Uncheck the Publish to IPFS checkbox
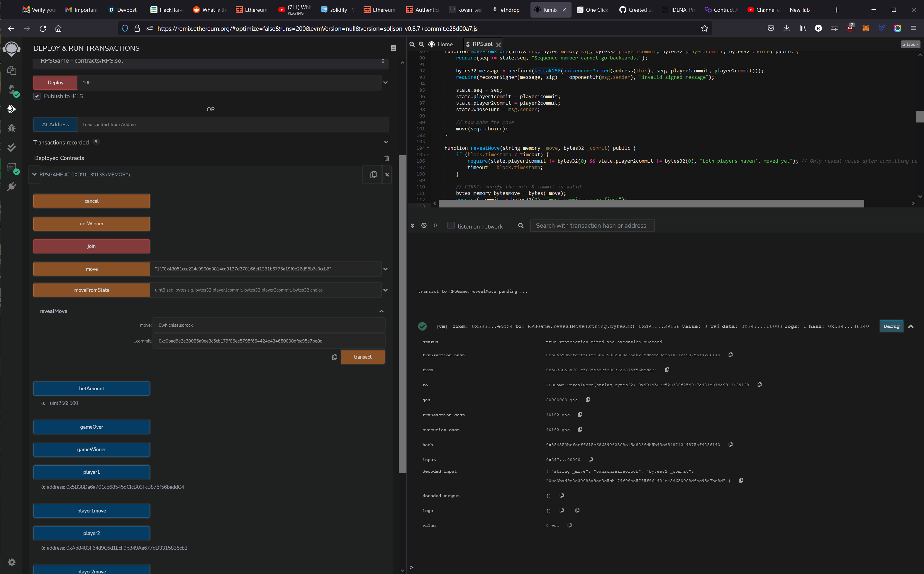 coord(37,96)
